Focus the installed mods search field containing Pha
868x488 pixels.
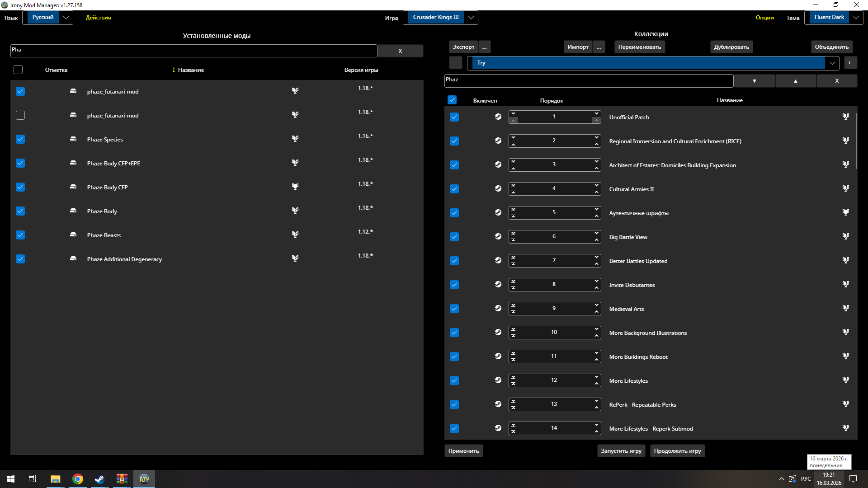click(194, 51)
